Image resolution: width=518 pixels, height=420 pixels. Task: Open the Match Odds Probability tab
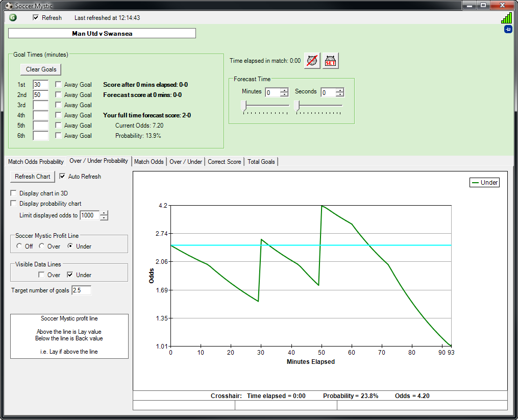[36, 162]
